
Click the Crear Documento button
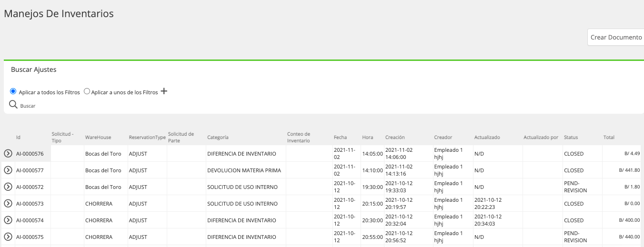coord(616,37)
